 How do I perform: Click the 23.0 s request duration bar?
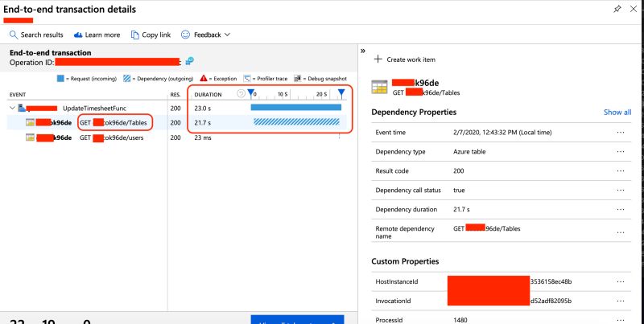(x=296, y=108)
